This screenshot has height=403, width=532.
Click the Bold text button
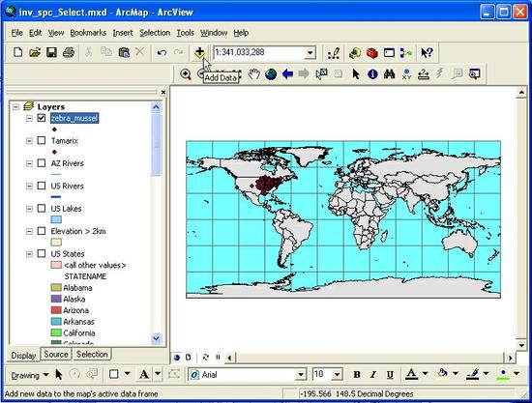coord(357,375)
